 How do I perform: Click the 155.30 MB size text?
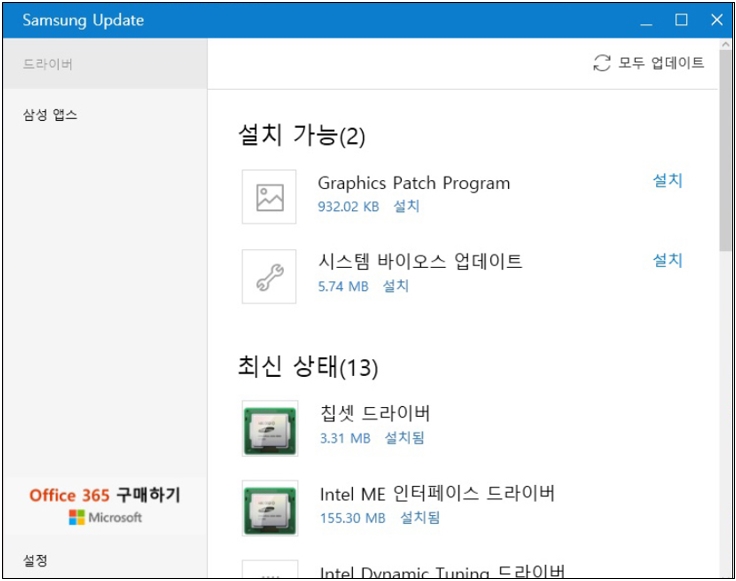pyautogui.click(x=353, y=518)
